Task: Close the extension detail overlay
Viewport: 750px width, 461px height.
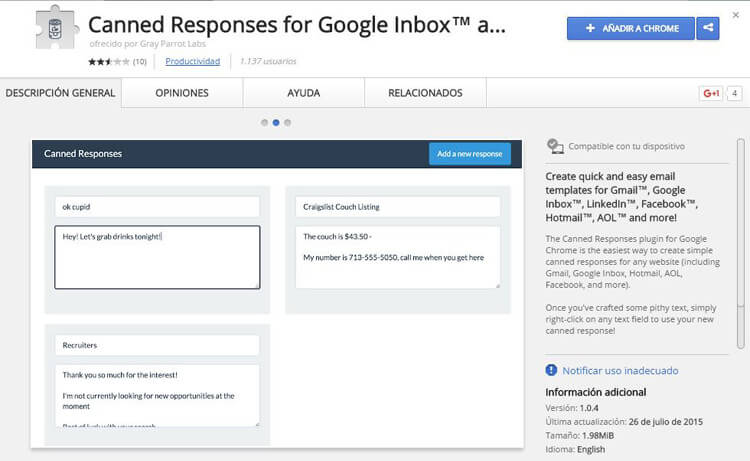Action: (736, 15)
